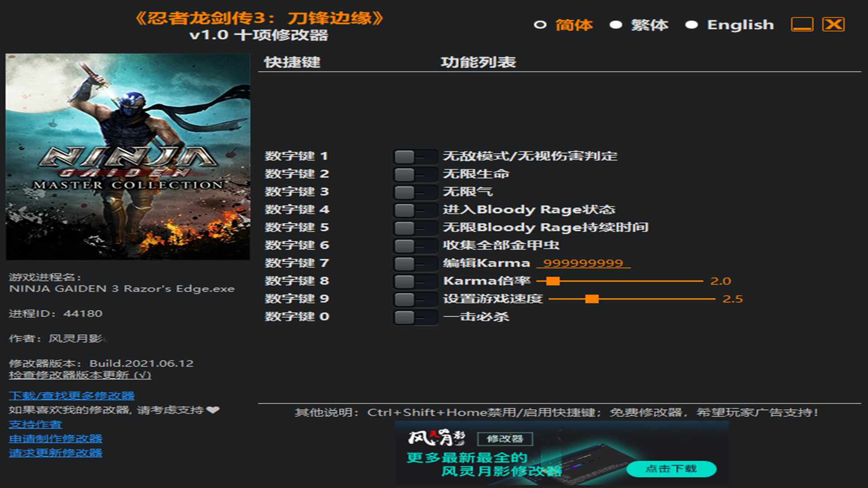Click the 设置游戏速度 slider handle
The width and height of the screenshot is (868, 488).
592,299
